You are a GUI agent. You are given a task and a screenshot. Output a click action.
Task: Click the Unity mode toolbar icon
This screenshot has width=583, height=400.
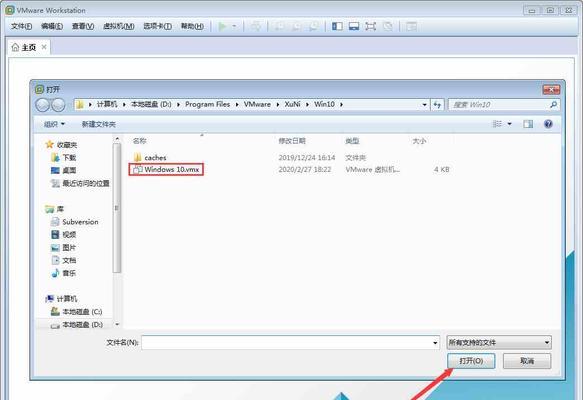[x=388, y=26]
